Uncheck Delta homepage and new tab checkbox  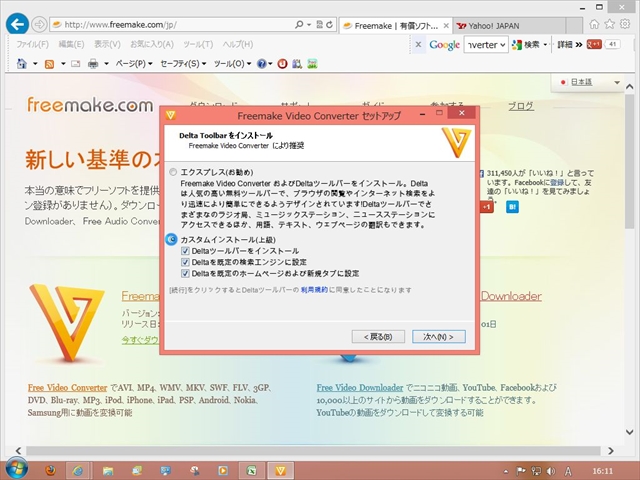coord(185,272)
